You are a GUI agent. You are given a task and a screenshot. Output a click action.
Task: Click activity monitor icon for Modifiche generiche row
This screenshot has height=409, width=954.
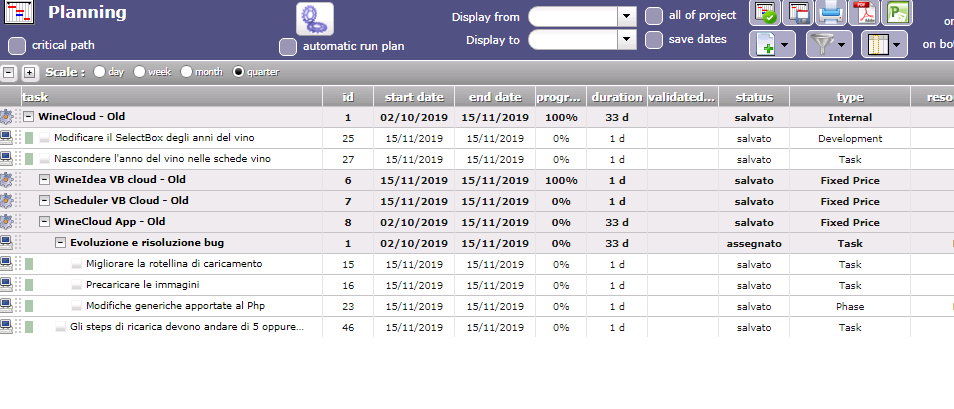(x=6, y=306)
